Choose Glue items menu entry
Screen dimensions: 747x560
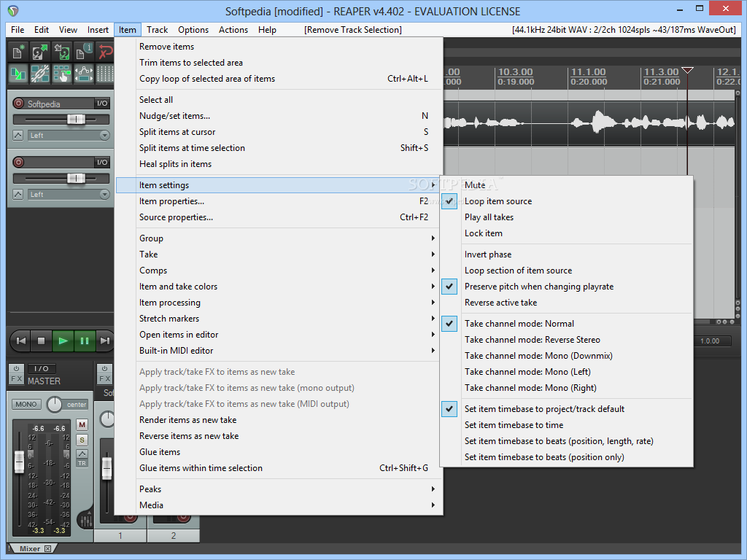(278, 452)
